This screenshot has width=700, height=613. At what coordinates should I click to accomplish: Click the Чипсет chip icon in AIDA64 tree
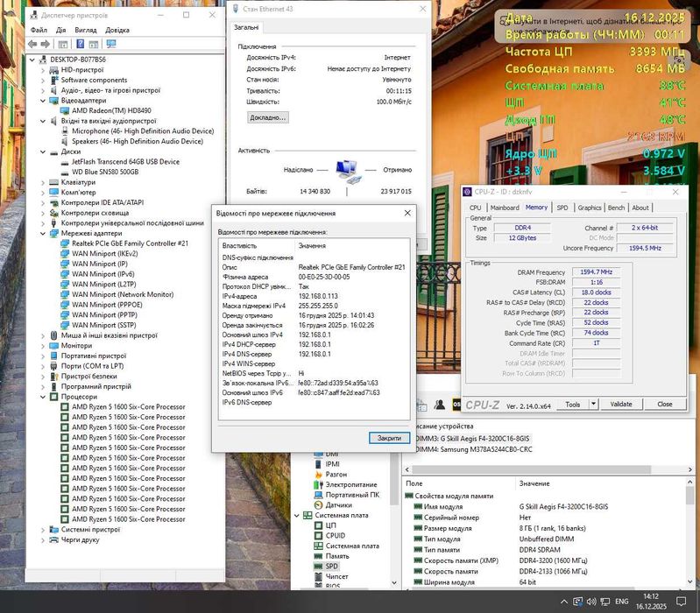pos(318,576)
